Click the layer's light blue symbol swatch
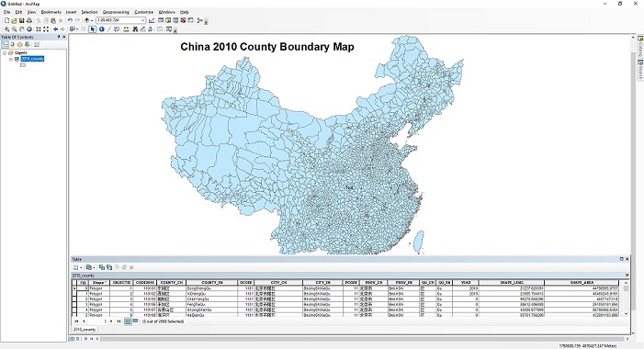Viewport: 644px width, 349px height. tap(23, 65)
